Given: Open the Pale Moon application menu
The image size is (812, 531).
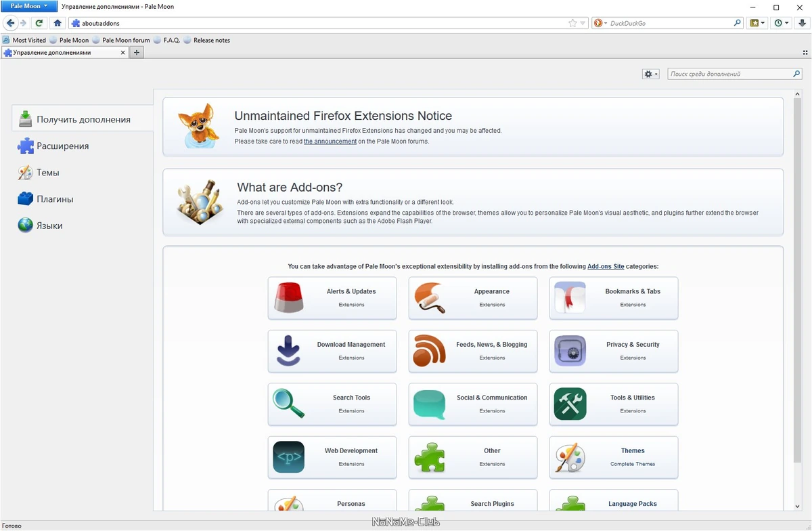Looking at the screenshot, I should 28,5.
